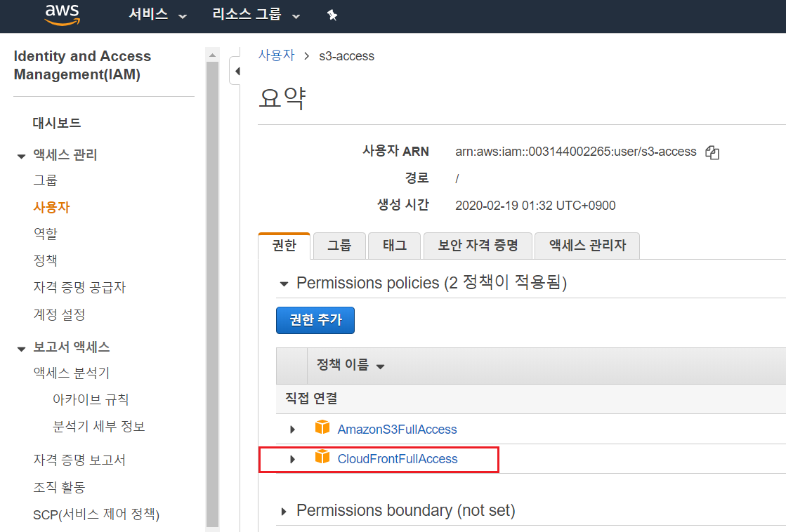Click the AmazonS3FullAccess policy box icon
The height and width of the screenshot is (532, 786).
click(x=322, y=428)
